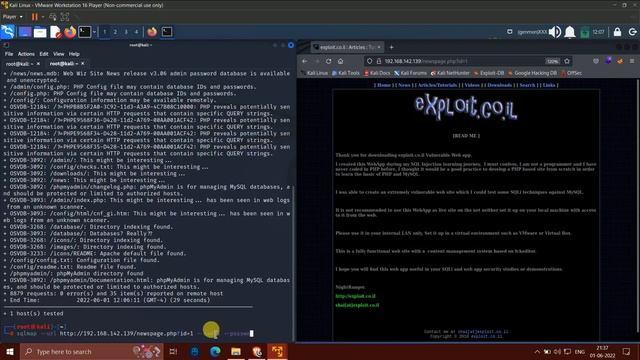Open File Explorer from Windows taskbar
The height and width of the screenshot is (360, 640).
click(x=236, y=351)
